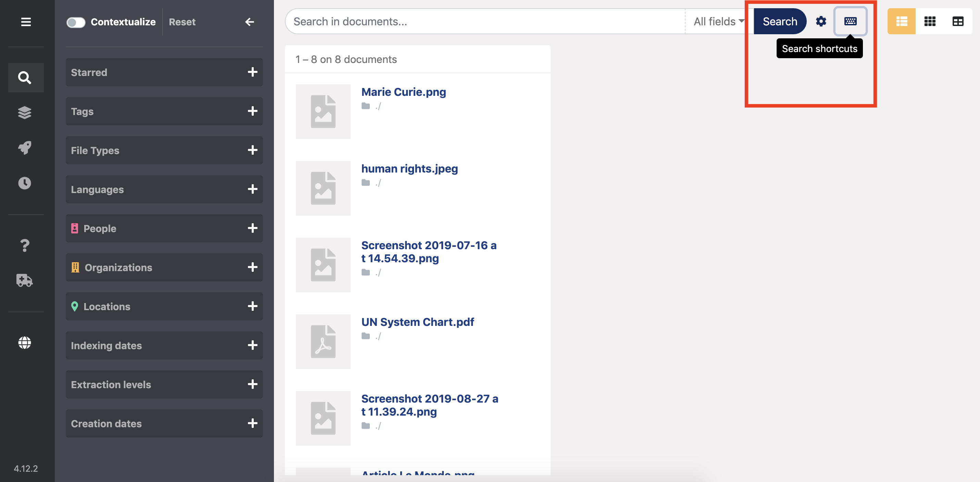Viewport: 980px width, 482px height.
Task: Click the ambulance support icon
Action: tap(25, 280)
